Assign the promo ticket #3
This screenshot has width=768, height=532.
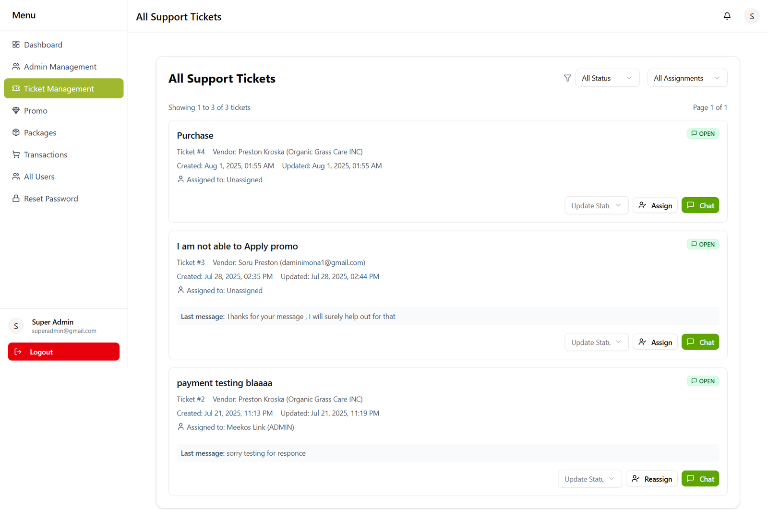point(655,343)
